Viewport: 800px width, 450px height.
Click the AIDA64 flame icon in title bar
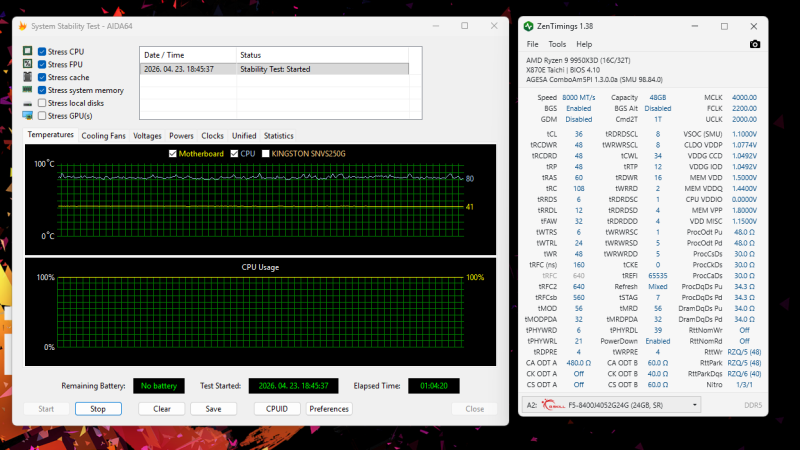pos(22,26)
